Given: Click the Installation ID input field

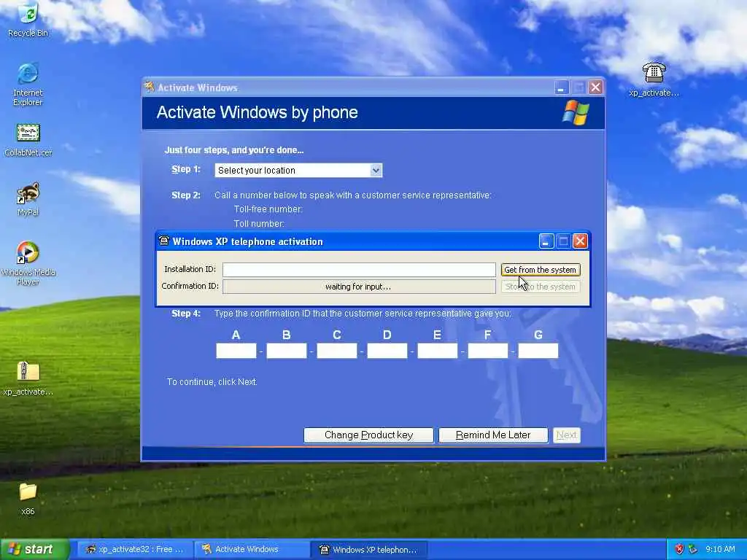Looking at the screenshot, I should coord(359,270).
